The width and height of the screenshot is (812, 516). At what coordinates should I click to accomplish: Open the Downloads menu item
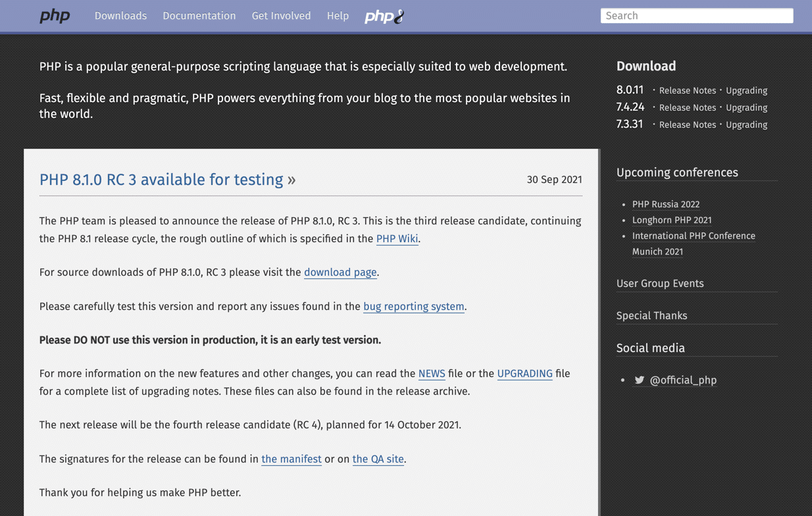click(x=120, y=16)
